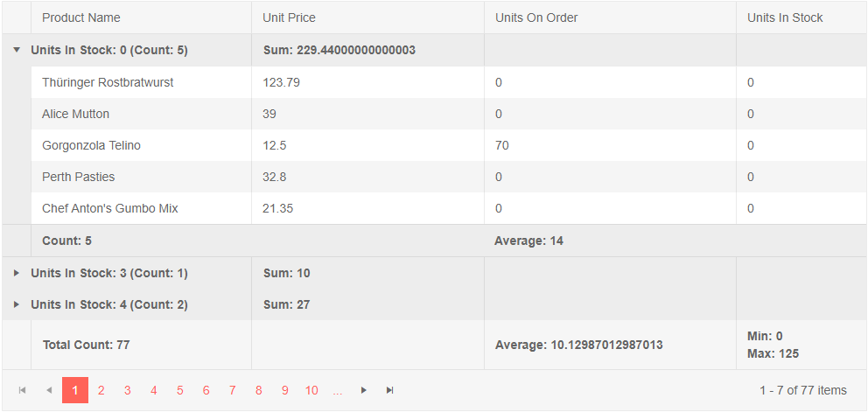Expand the Units In Stock: 4 group
This screenshot has height=412, width=868.
click(x=17, y=304)
